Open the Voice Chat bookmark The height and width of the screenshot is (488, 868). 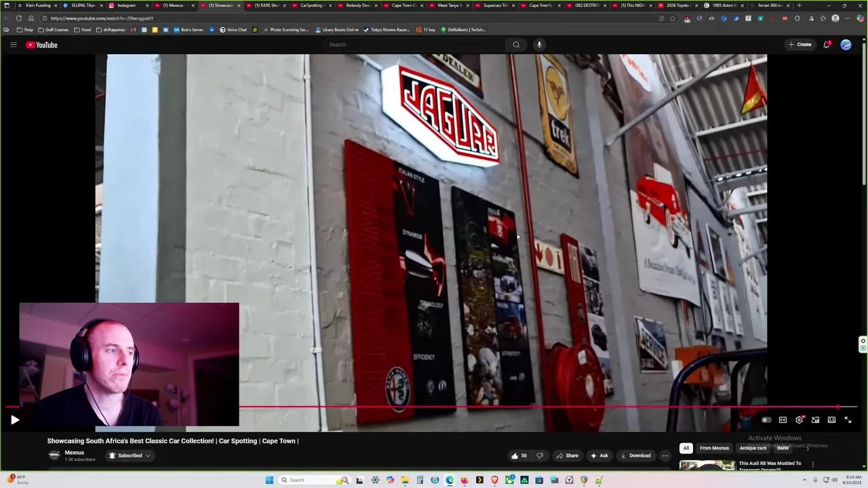click(x=233, y=30)
